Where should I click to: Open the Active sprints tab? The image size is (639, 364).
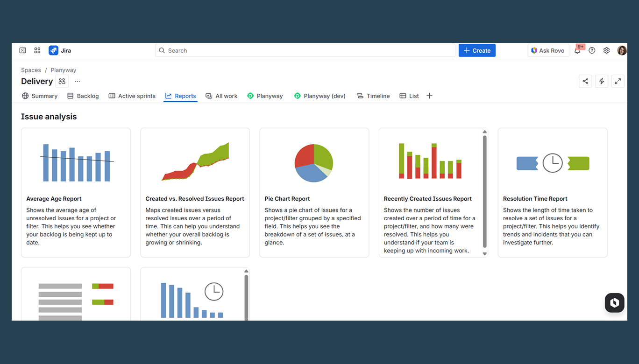point(132,96)
